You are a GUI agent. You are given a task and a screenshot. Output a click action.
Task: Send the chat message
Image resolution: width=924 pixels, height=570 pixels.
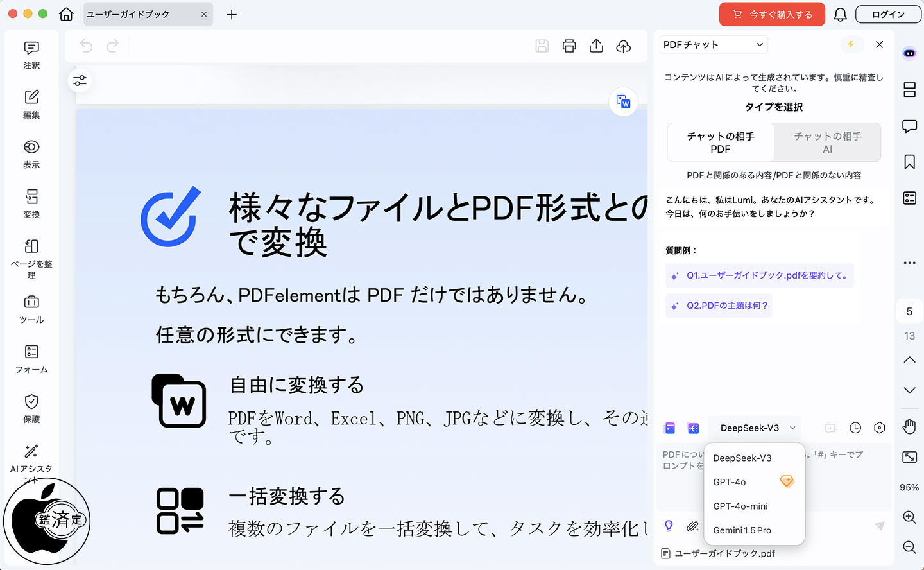pos(880,526)
